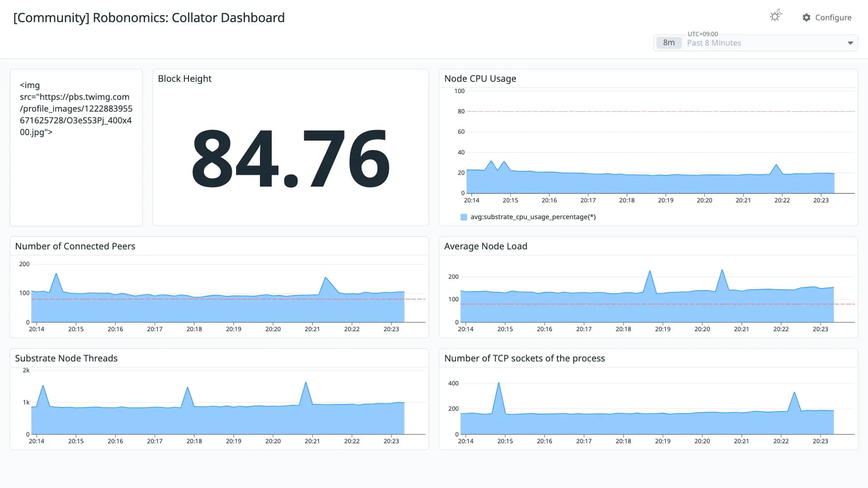Viewport: 868px width, 488px height.
Task: Open the Block Height widget title
Action: (184, 79)
